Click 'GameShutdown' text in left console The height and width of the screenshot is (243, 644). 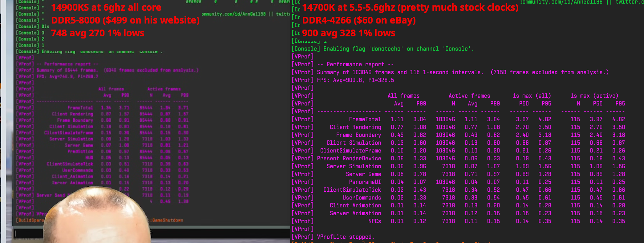coord(168,220)
